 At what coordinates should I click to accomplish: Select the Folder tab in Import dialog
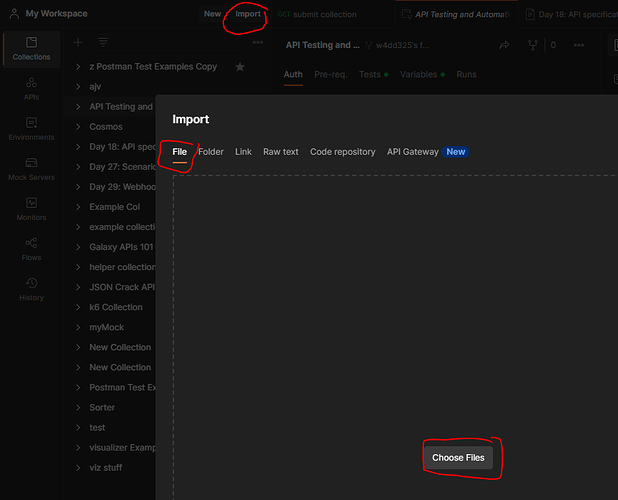[x=211, y=152]
